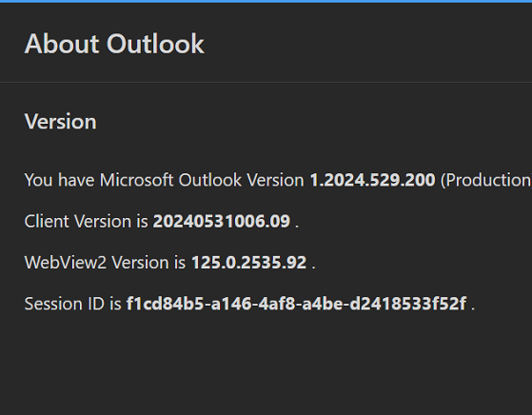
Task: Select client version number 20240531006.09
Action: [x=222, y=221]
